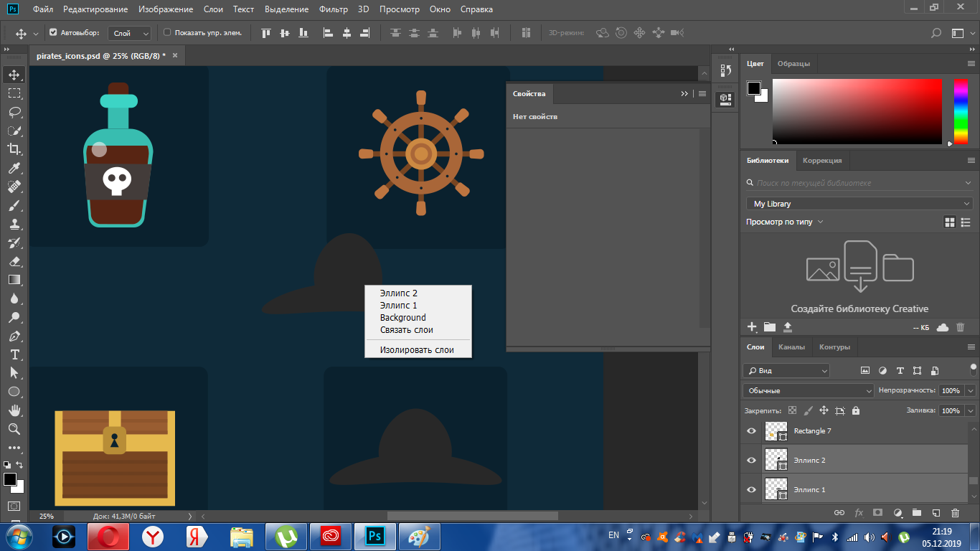Switch to the Каналы tab
This screenshot has width=980, height=551.
point(791,347)
